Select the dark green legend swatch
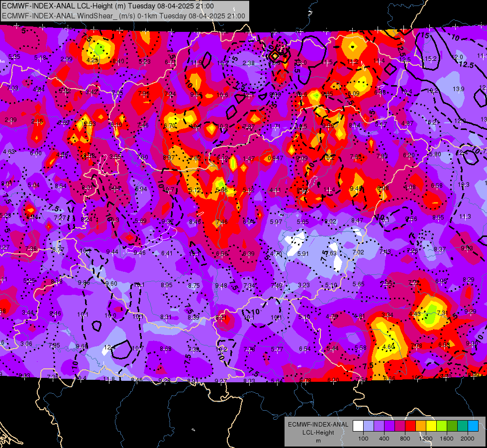Image resolution: width=487 pixels, height=448 pixels. coord(452,426)
